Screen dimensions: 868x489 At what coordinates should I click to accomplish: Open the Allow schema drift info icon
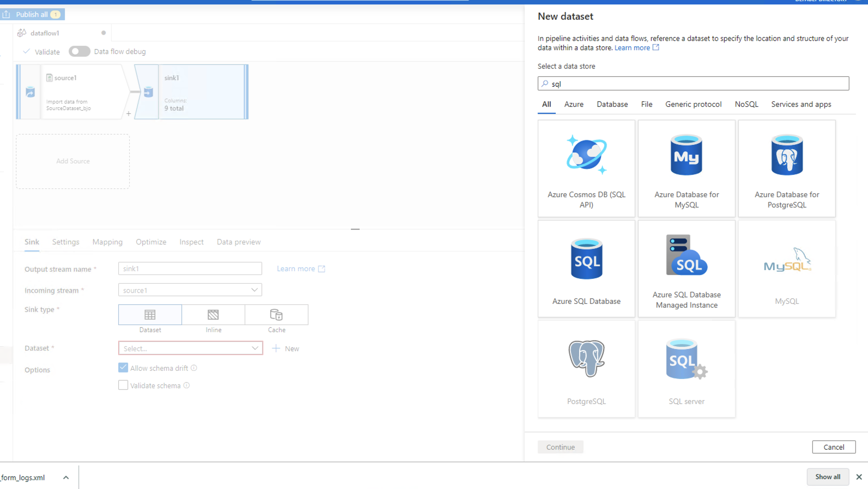coord(194,368)
